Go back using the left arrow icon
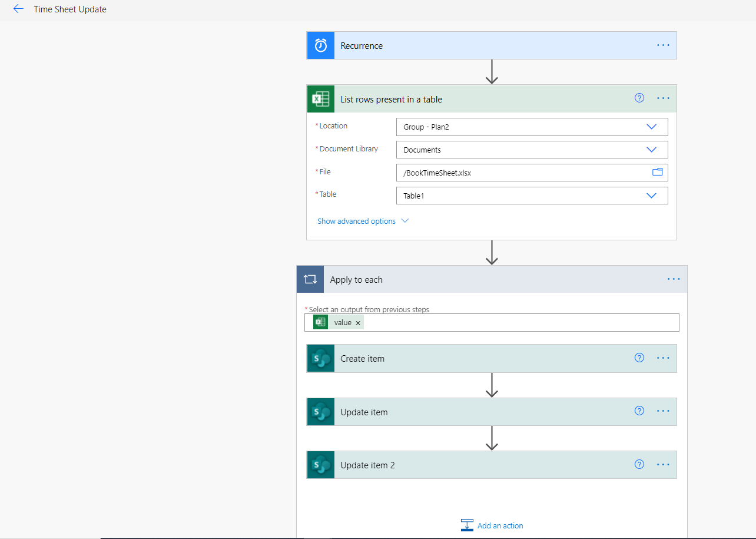 coord(18,9)
